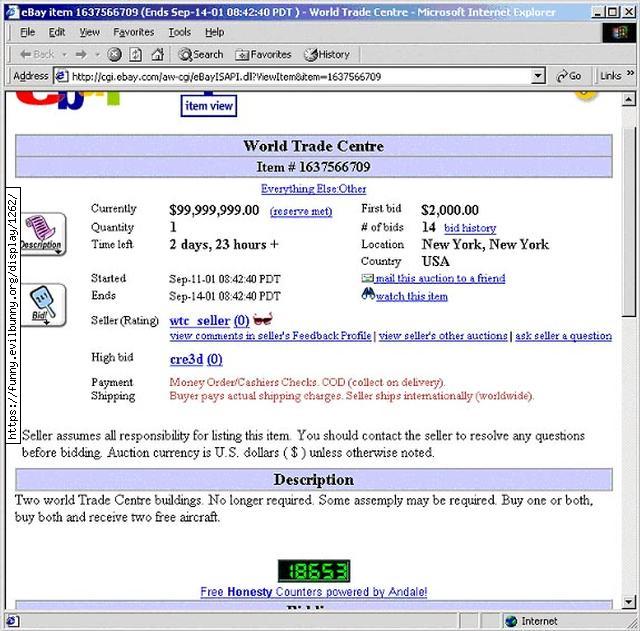Click the World Trade Centre title heading

(x=313, y=146)
